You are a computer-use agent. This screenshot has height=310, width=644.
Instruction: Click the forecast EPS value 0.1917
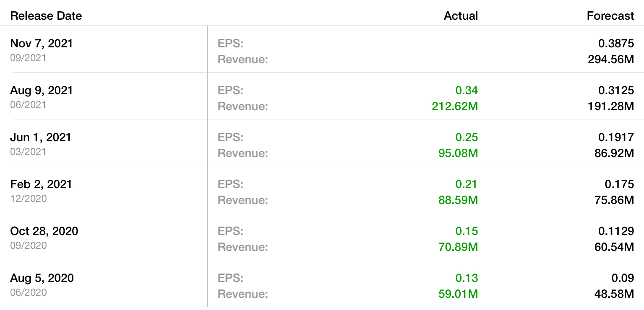(616, 137)
